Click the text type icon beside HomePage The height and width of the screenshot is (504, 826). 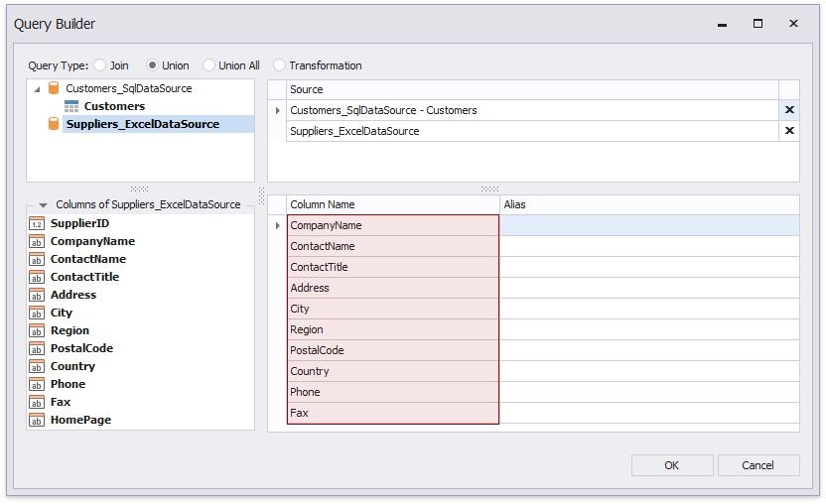click(37, 420)
